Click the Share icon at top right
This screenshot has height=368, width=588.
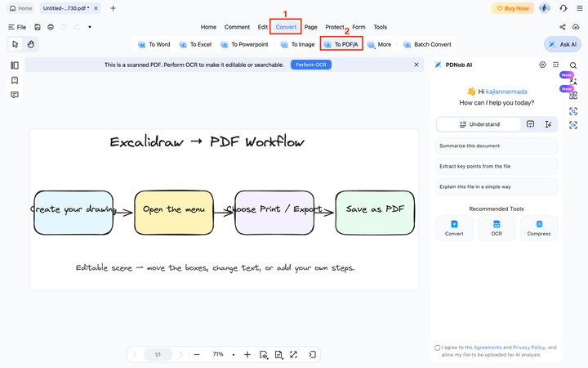click(x=563, y=27)
